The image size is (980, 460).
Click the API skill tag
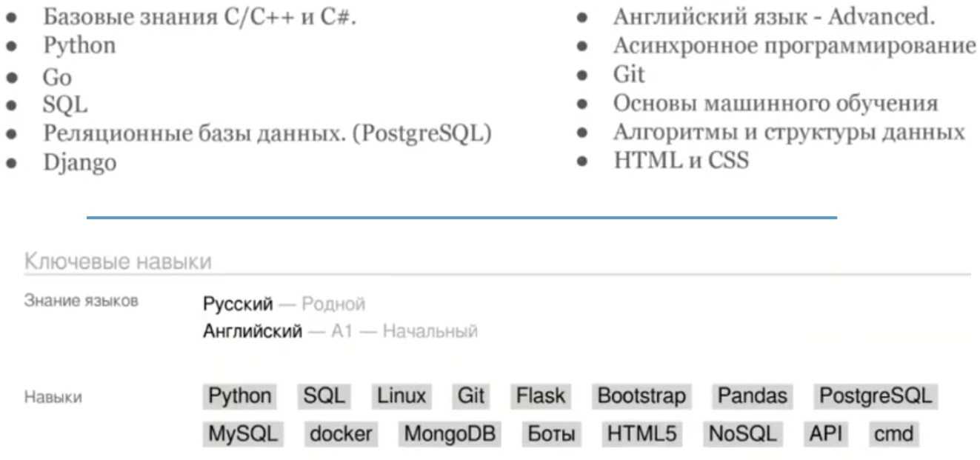tap(826, 434)
